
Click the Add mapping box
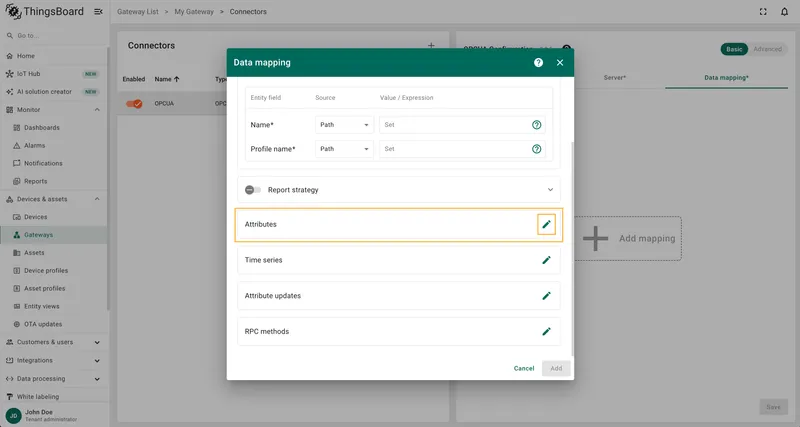[628, 238]
